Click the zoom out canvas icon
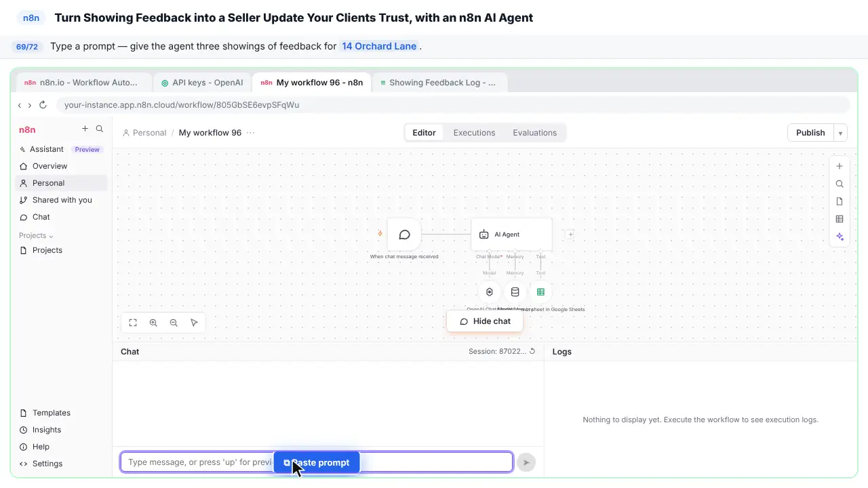Screen dimensions: 868x488 click(174, 323)
